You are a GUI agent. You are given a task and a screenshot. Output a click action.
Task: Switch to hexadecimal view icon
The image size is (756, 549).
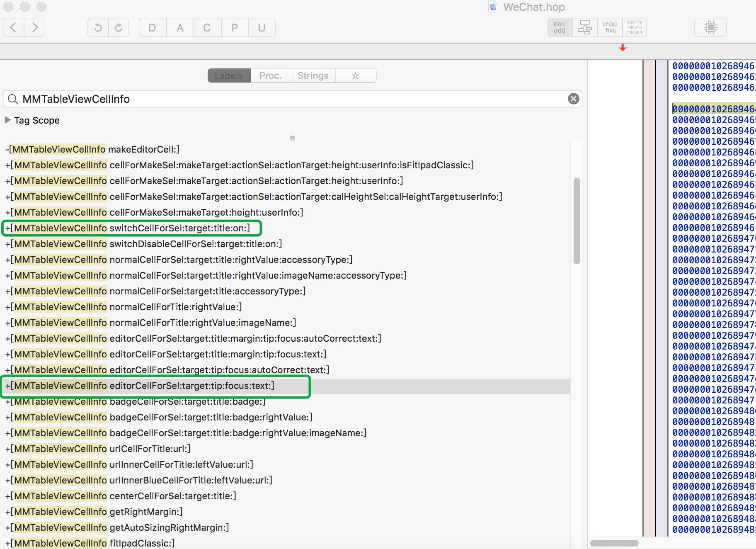[x=635, y=28]
